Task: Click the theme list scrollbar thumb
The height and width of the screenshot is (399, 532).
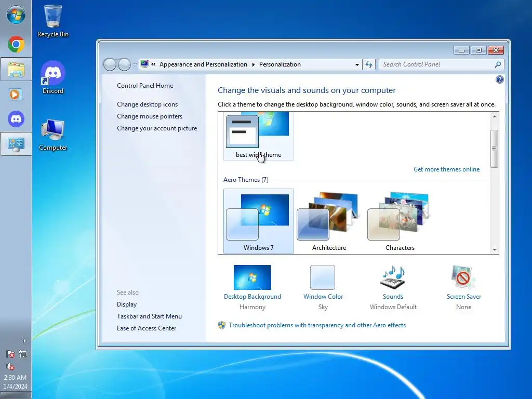Action: 495,149
